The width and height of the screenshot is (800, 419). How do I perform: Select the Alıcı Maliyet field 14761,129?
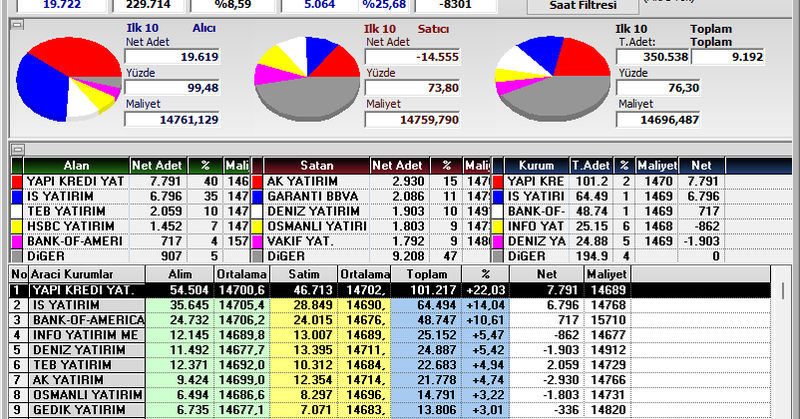pos(172,119)
